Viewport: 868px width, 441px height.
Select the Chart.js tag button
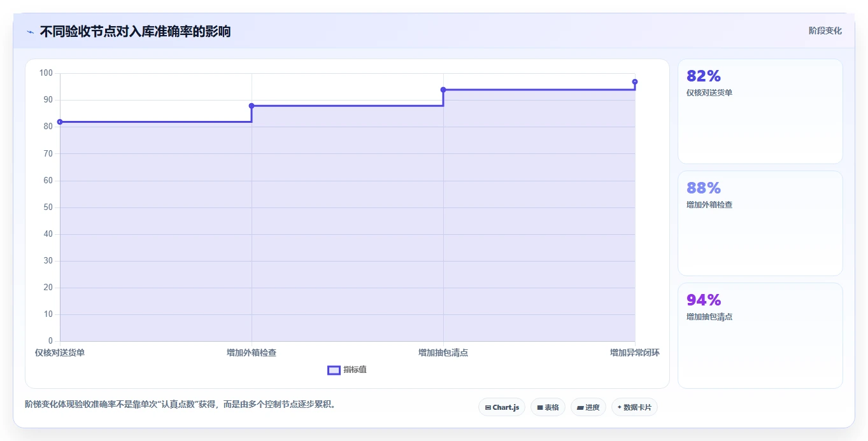click(x=502, y=407)
